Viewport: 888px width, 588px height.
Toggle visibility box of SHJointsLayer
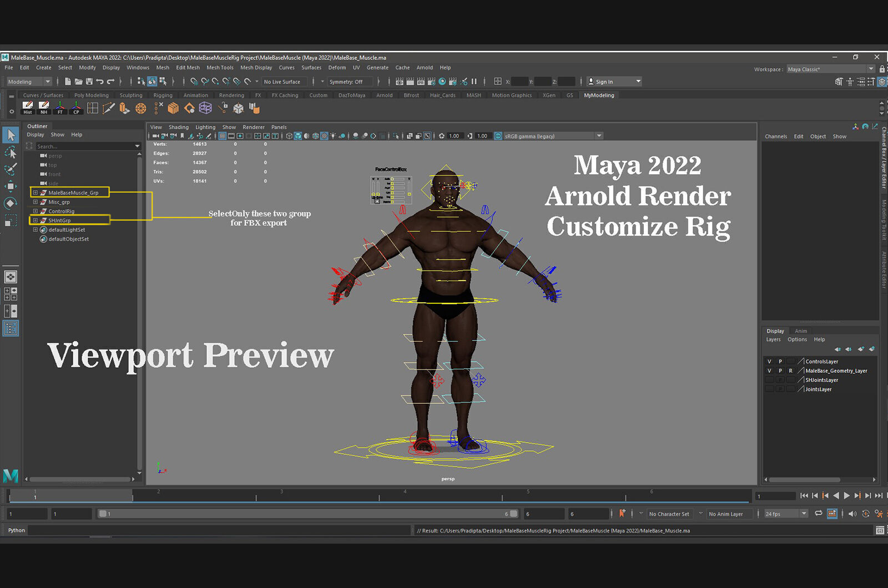[769, 380]
